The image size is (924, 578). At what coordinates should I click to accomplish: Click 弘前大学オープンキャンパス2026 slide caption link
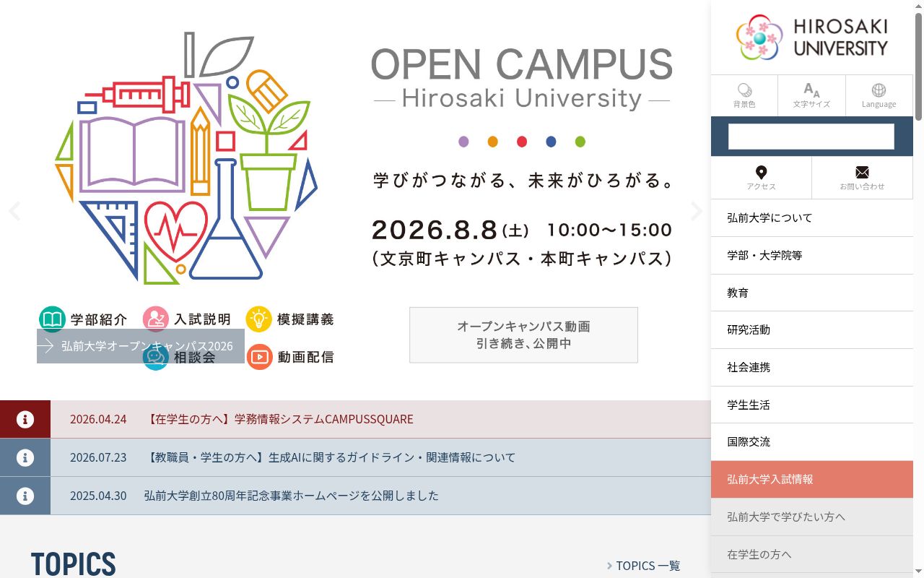[x=141, y=346]
